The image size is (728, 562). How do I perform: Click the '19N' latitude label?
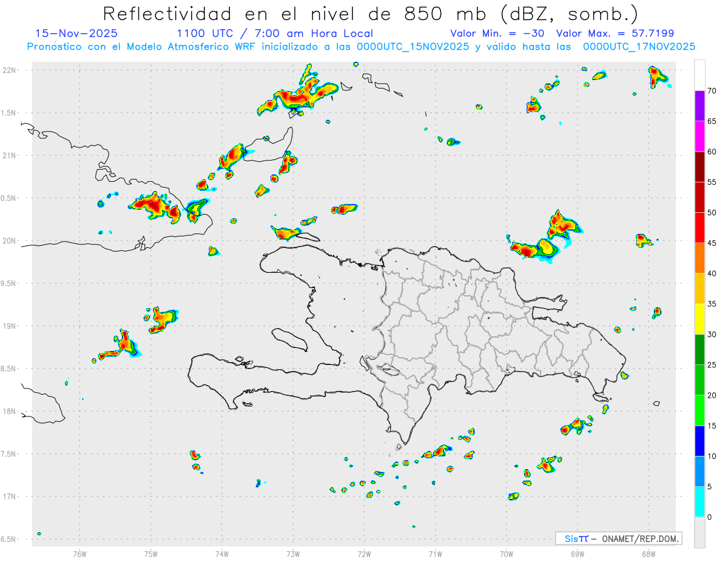click(x=10, y=326)
